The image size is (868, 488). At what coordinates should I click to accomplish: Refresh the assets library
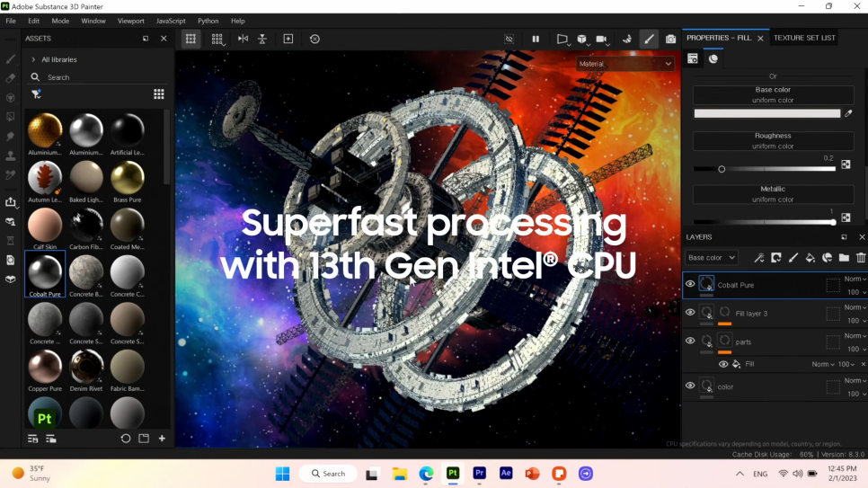pyautogui.click(x=126, y=439)
